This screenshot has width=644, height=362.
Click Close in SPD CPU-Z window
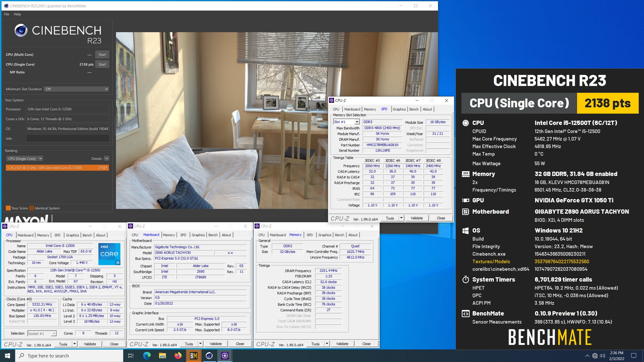point(441,218)
